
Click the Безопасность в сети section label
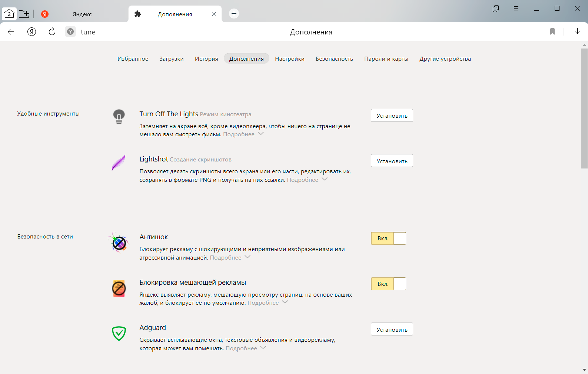(x=45, y=237)
